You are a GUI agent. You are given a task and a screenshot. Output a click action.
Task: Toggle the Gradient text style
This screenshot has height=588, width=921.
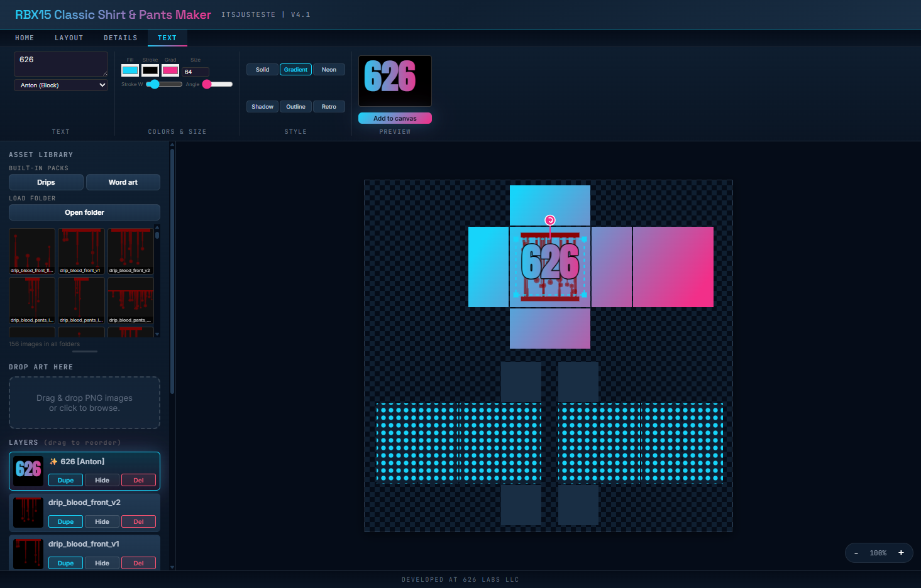[x=295, y=70]
